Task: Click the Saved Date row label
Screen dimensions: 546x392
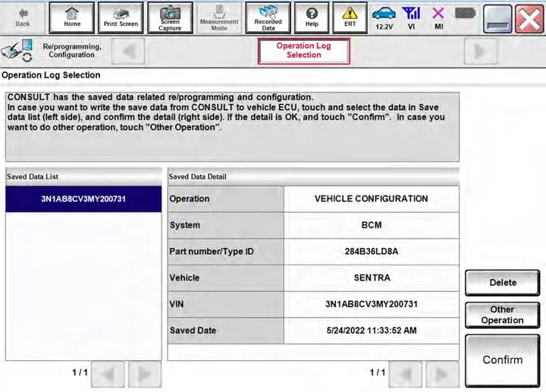Action: pos(226,331)
